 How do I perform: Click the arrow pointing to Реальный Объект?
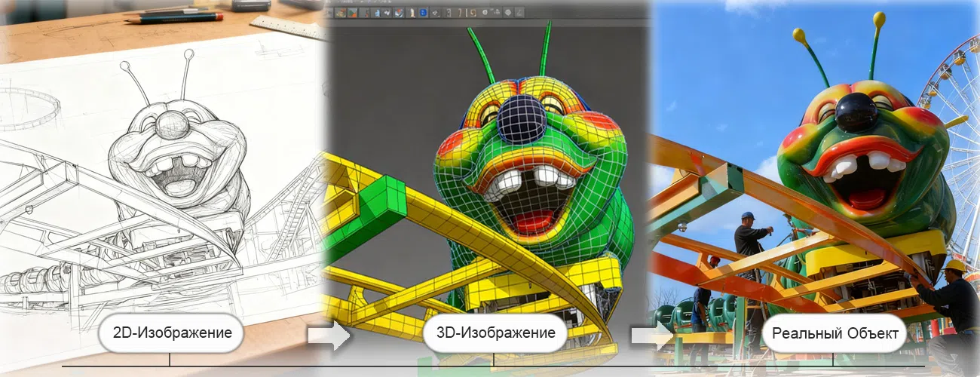tap(651, 335)
